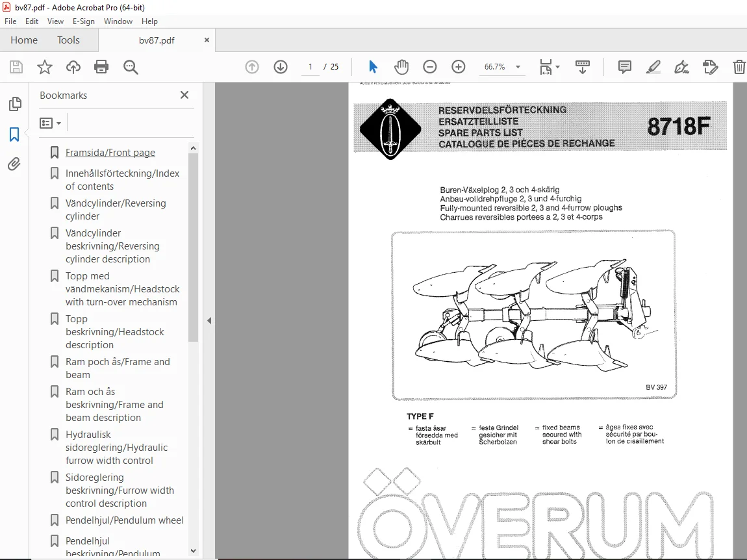
Task: Click the bookmarks panel scrollbar thumb
Action: tap(193, 248)
